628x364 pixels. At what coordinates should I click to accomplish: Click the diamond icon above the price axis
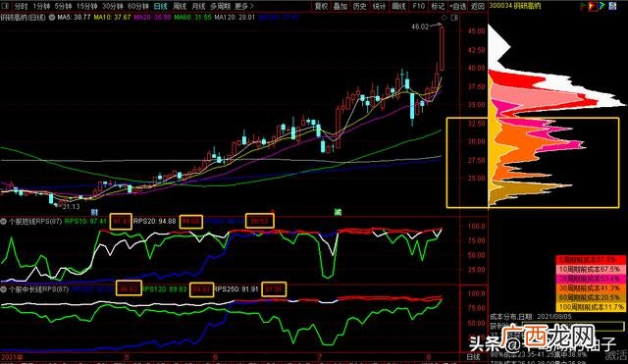[x=444, y=18]
